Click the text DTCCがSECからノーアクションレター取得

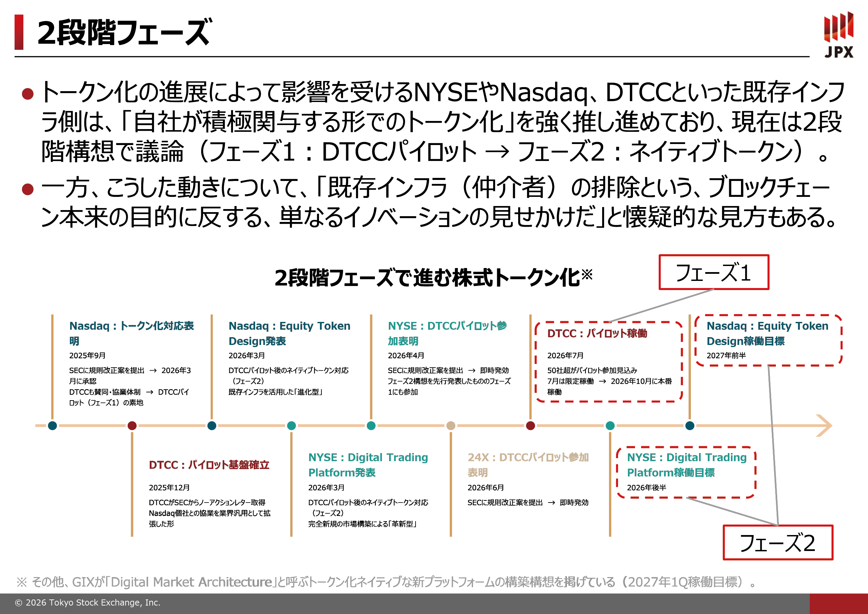coord(207,503)
